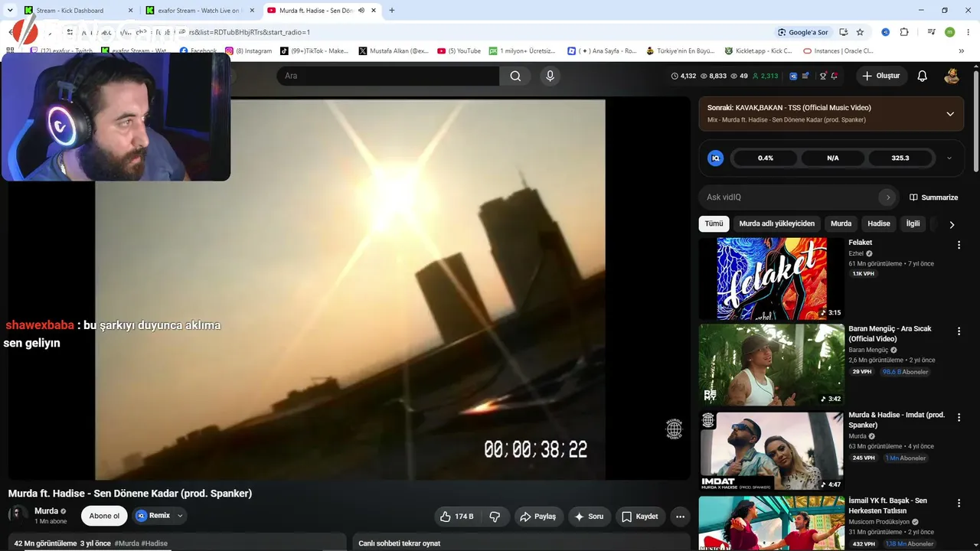
Task: Select the İlgili filter chip
Action: [913, 223]
